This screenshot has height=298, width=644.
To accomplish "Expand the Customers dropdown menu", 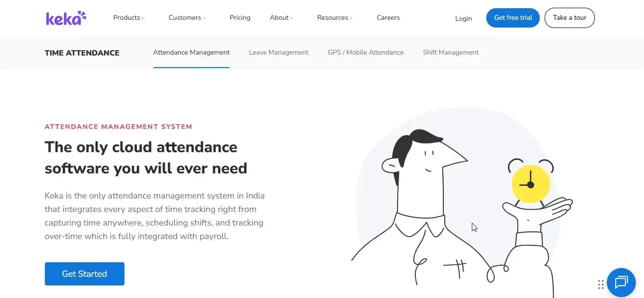I will point(187,18).
